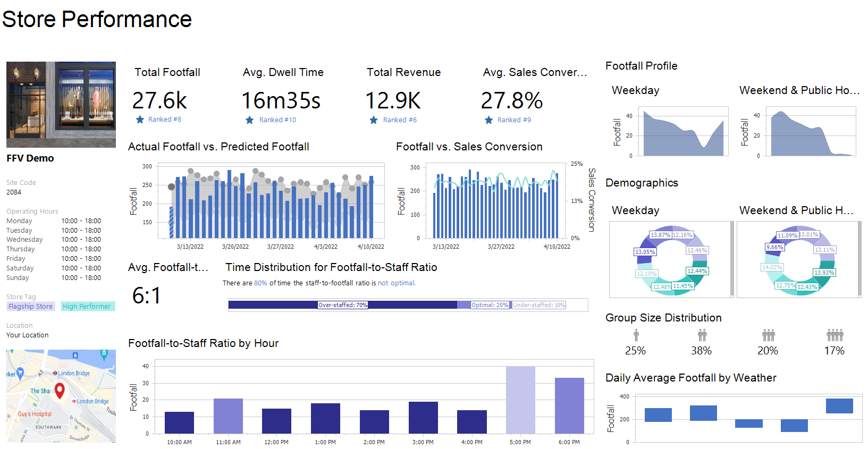Open the High Performer tag

(x=87, y=307)
